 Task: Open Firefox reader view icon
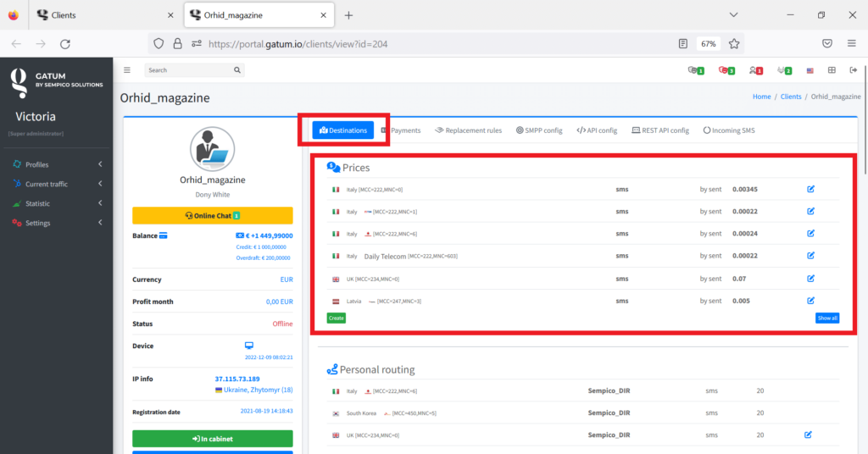tap(683, 44)
